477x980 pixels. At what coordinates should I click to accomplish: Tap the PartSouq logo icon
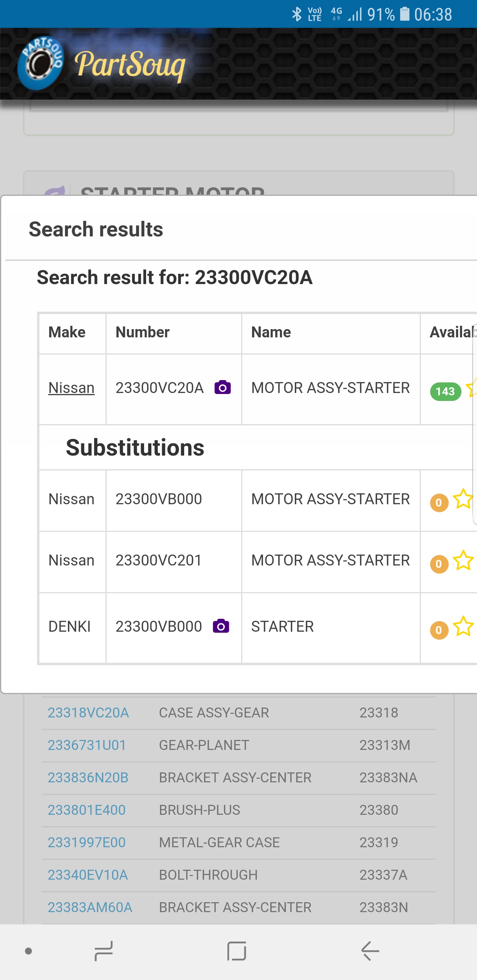(x=41, y=64)
